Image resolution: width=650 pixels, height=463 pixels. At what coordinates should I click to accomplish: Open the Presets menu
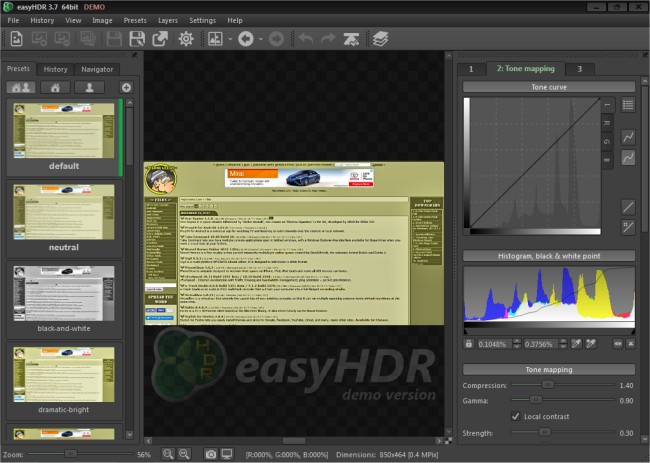coord(134,20)
